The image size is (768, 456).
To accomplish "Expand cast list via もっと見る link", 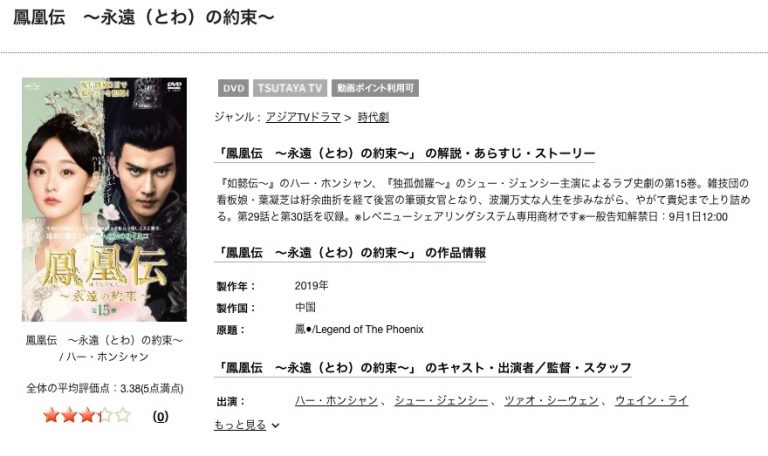I will point(240,425).
